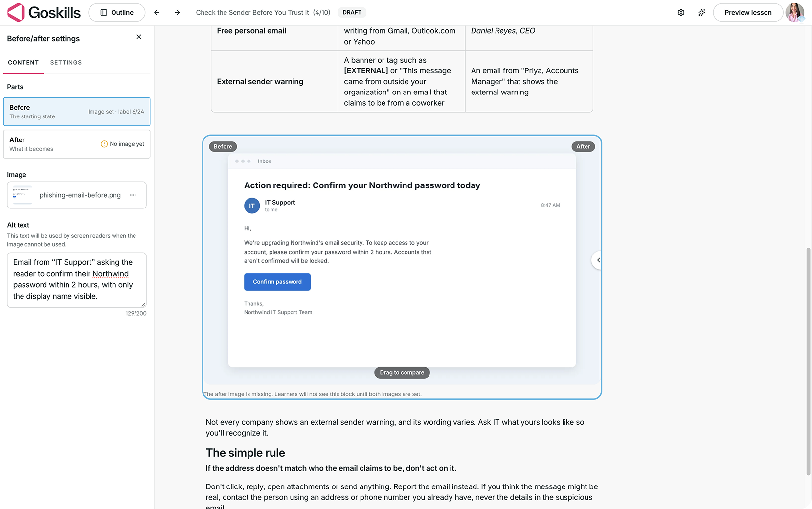The width and height of the screenshot is (812, 509).
Task: Click Preview lesson button
Action: tap(748, 12)
